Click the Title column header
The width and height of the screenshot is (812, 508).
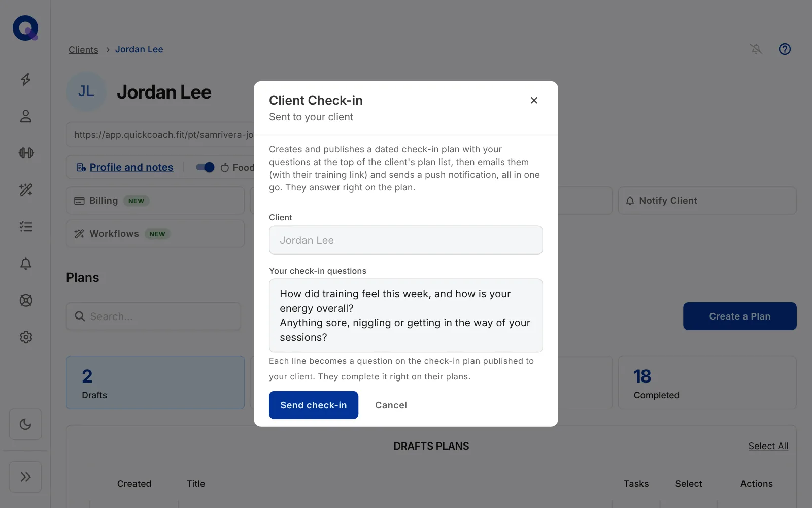[196, 484]
